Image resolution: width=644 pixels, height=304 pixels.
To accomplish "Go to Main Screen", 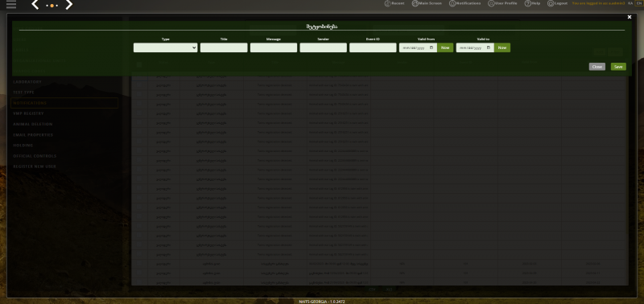I will click(427, 3).
